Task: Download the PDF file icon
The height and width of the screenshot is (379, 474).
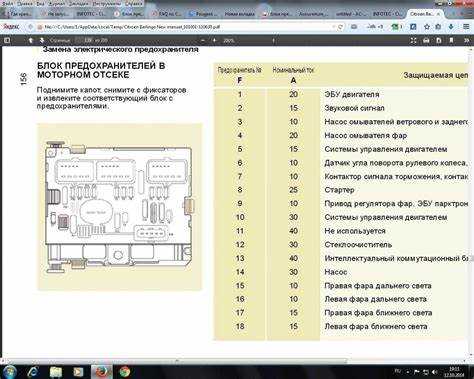Action: pyautogui.click(x=439, y=40)
